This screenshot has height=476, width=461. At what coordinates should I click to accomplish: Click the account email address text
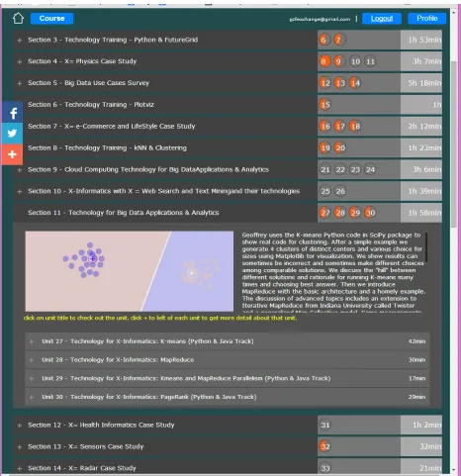[x=320, y=19]
